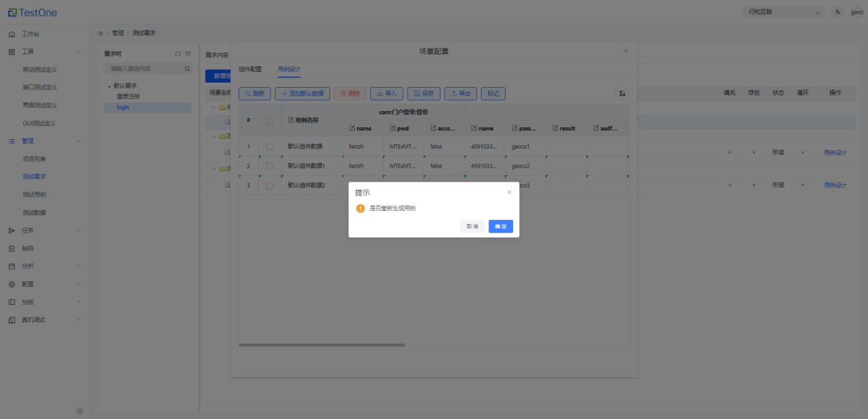The width and height of the screenshot is (868, 419).
Task: Collapse the 默认需求 tree node
Action: tap(108, 86)
